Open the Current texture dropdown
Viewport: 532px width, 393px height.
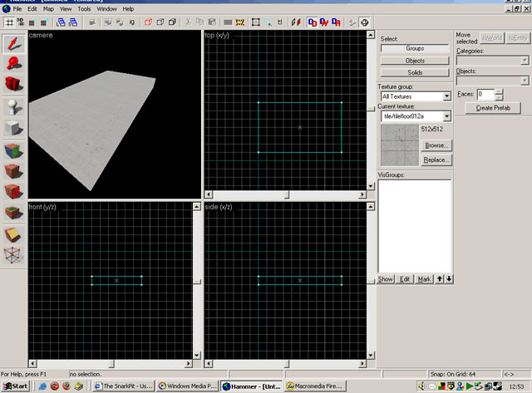[x=446, y=116]
